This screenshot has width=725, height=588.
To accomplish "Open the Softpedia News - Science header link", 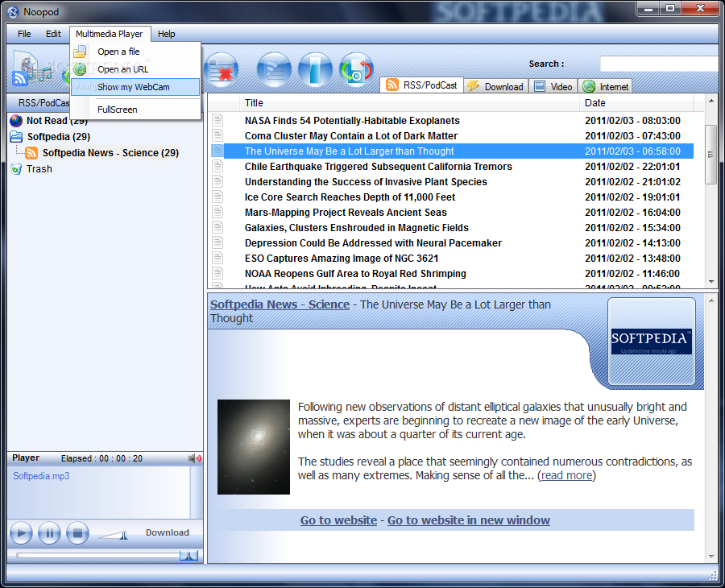I will (280, 304).
